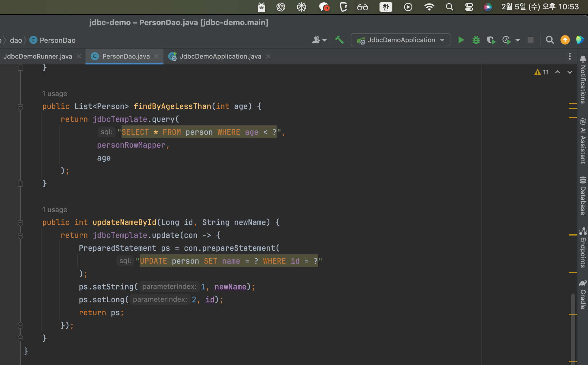Open macOS Control Center toggles
The image size is (588, 365).
[x=469, y=7]
